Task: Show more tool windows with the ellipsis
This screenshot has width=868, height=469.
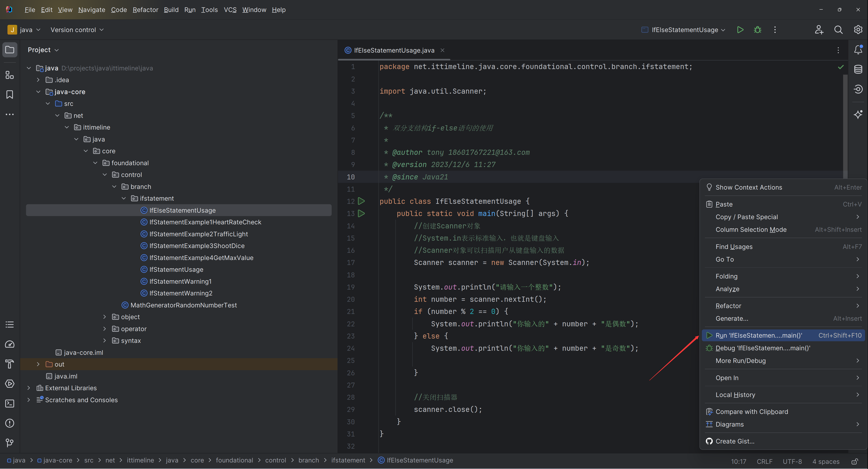Action: [10, 114]
